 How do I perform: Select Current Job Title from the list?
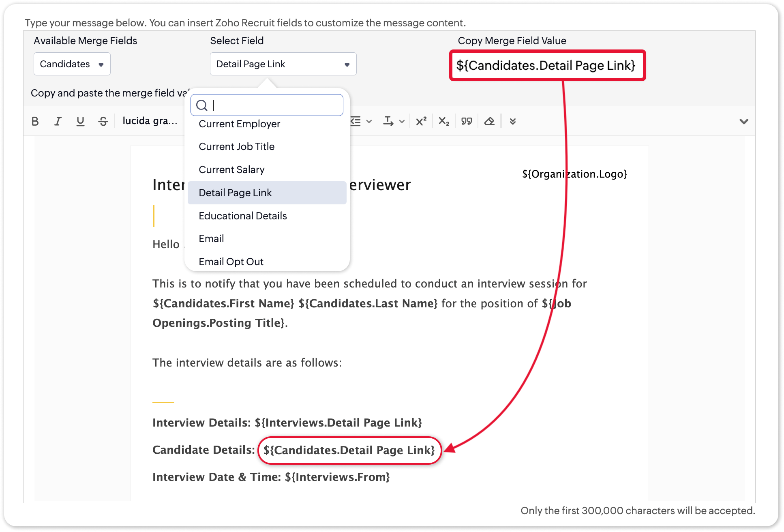coord(236,147)
